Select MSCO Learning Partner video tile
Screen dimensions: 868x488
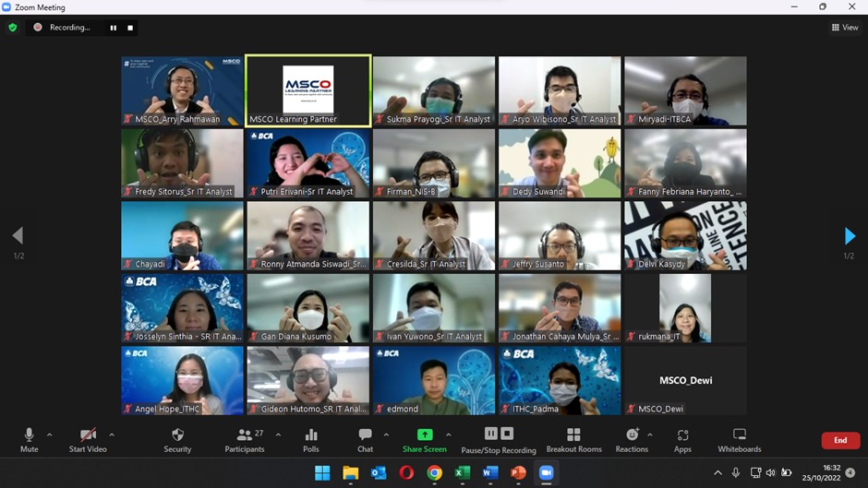point(308,90)
